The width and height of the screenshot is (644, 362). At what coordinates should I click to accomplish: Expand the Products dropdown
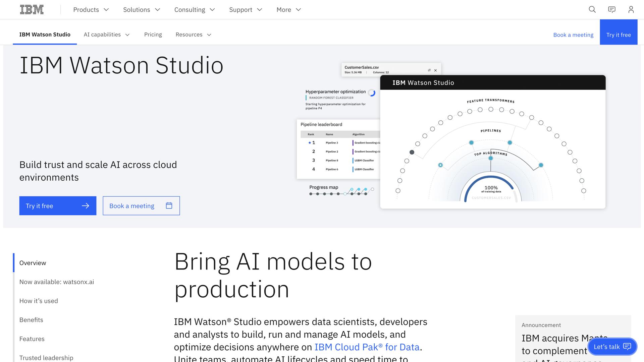pyautogui.click(x=91, y=9)
